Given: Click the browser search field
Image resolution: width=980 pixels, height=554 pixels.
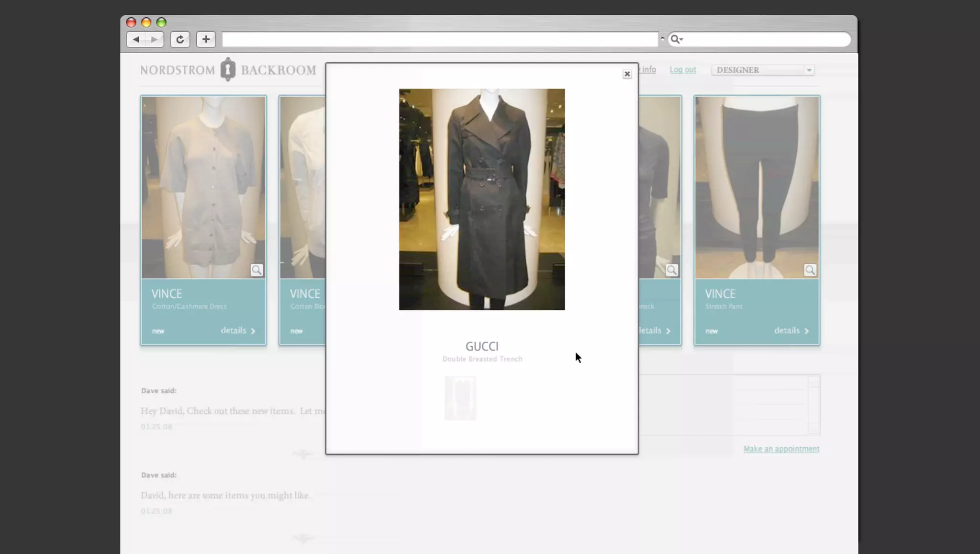Looking at the screenshot, I should [x=766, y=39].
